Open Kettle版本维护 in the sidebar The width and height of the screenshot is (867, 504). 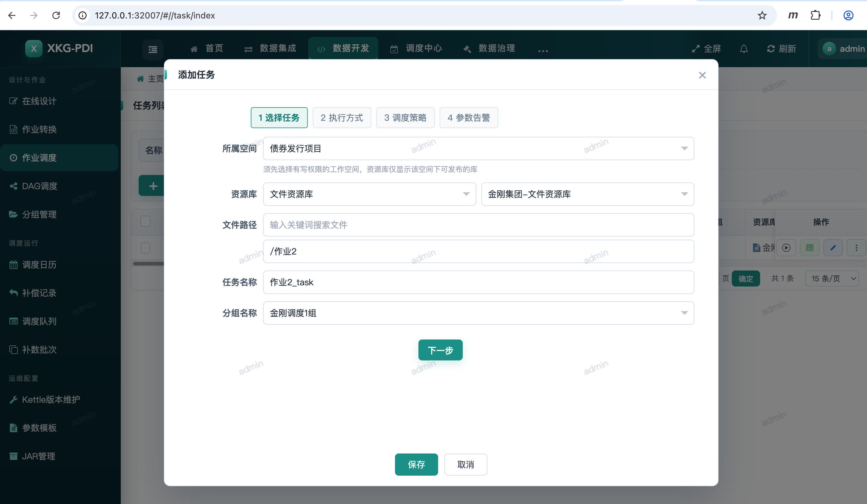[x=59, y=400]
